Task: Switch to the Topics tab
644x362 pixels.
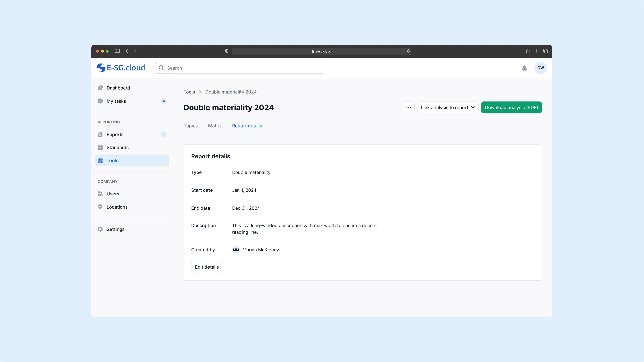Action: pos(191,126)
